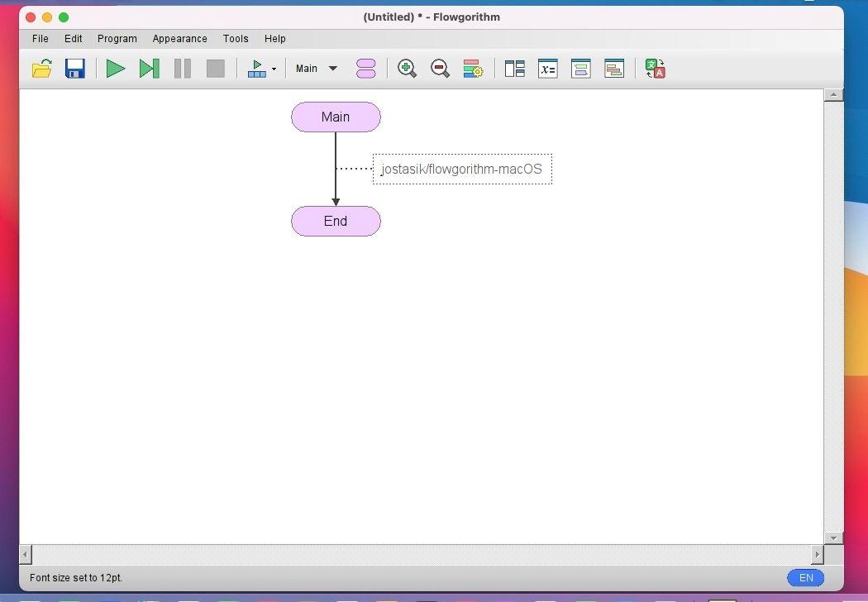
Task: Click the change language translate icon
Action: (x=656, y=69)
